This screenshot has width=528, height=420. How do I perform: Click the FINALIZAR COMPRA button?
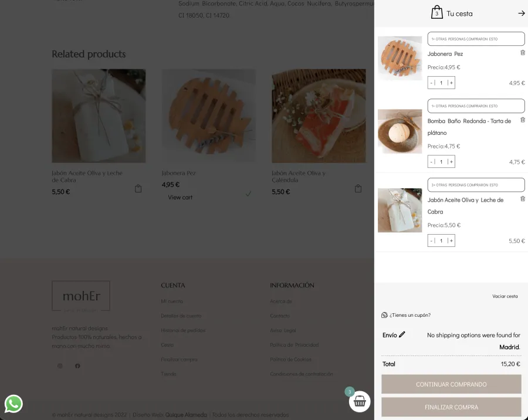pos(451,407)
